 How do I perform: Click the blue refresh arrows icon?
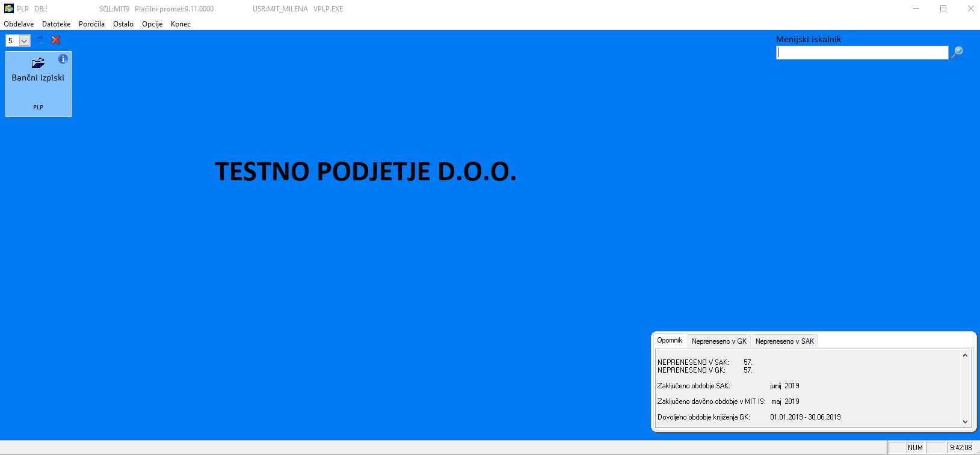[40, 40]
